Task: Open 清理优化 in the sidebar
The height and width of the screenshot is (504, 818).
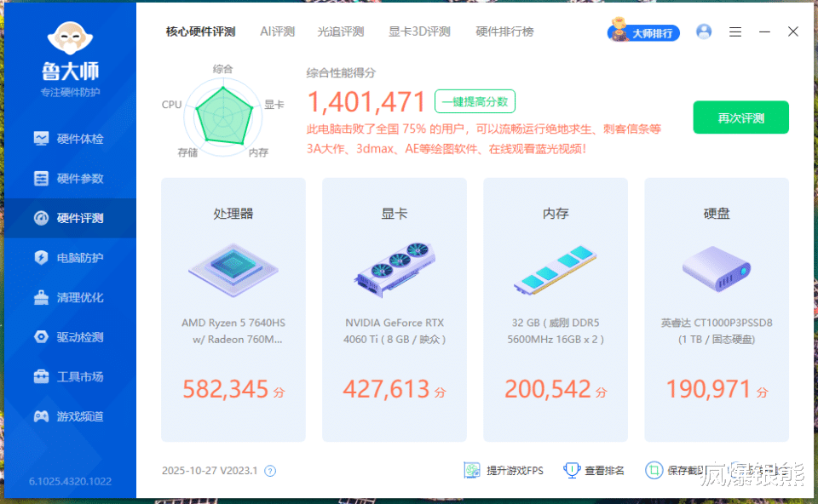Action: pyautogui.click(x=70, y=297)
